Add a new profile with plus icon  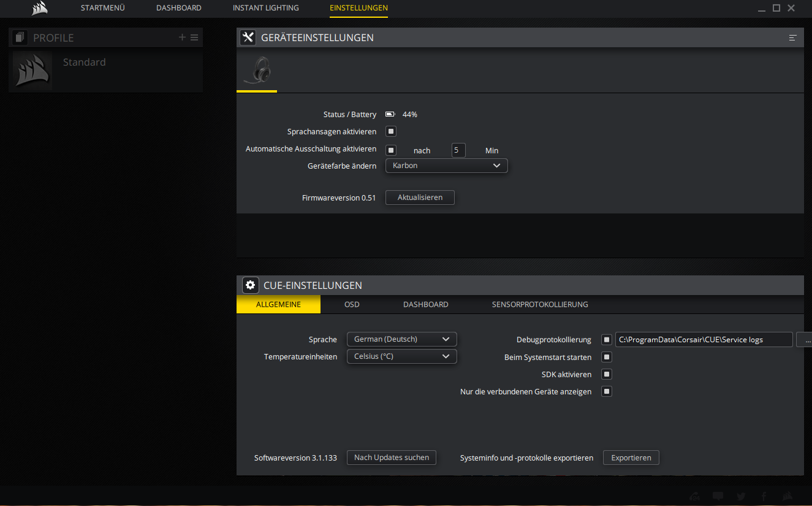coord(182,37)
